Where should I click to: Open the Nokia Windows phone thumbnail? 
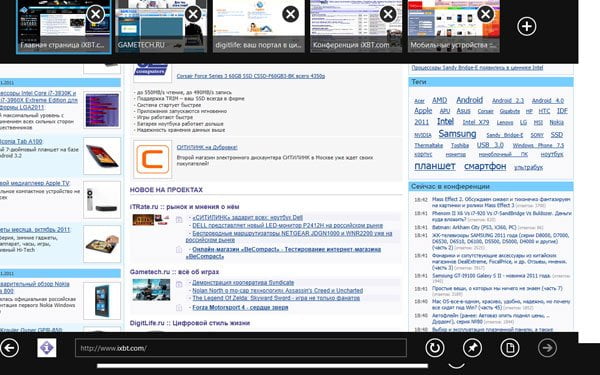tap(102, 301)
